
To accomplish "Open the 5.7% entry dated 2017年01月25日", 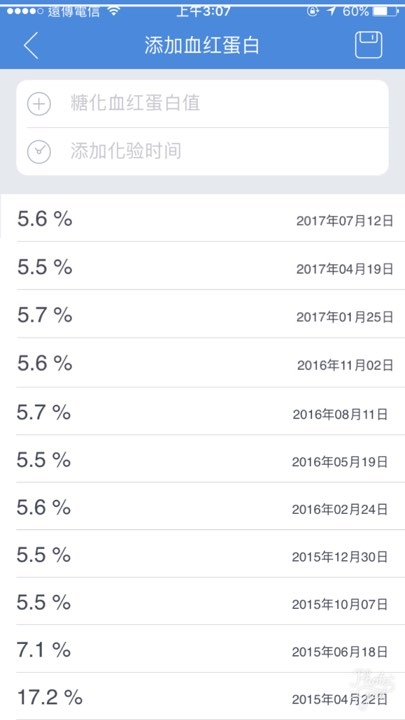I will (x=202, y=314).
